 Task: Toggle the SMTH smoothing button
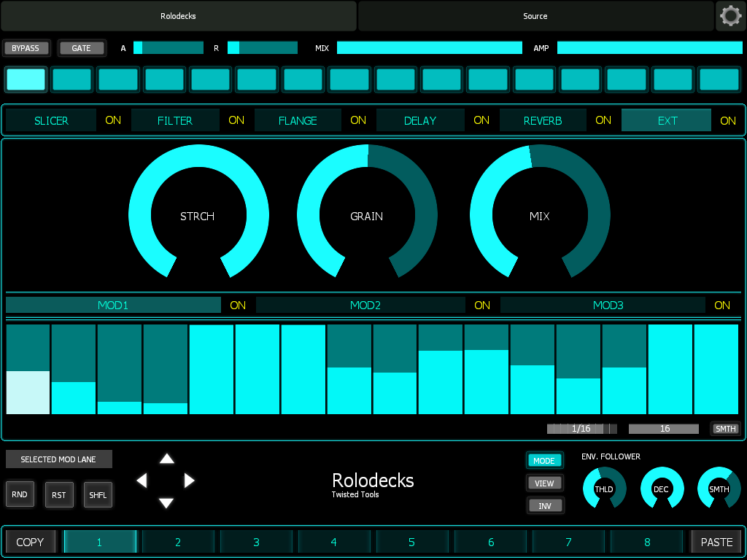click(726, 429)
